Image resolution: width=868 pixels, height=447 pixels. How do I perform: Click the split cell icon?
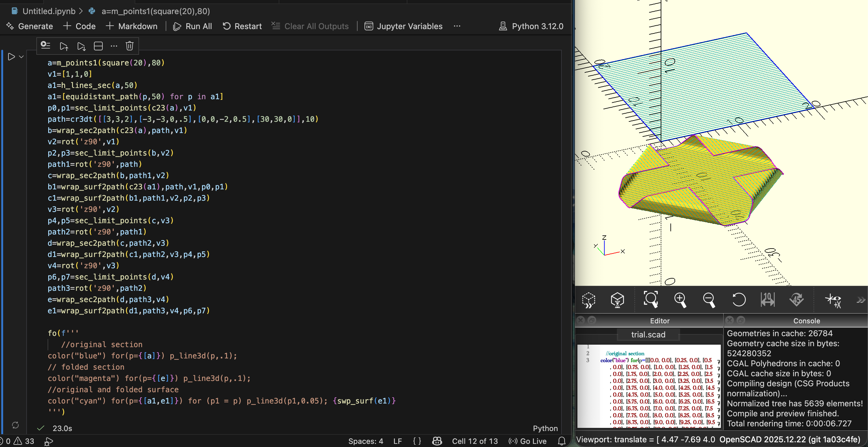98,46
